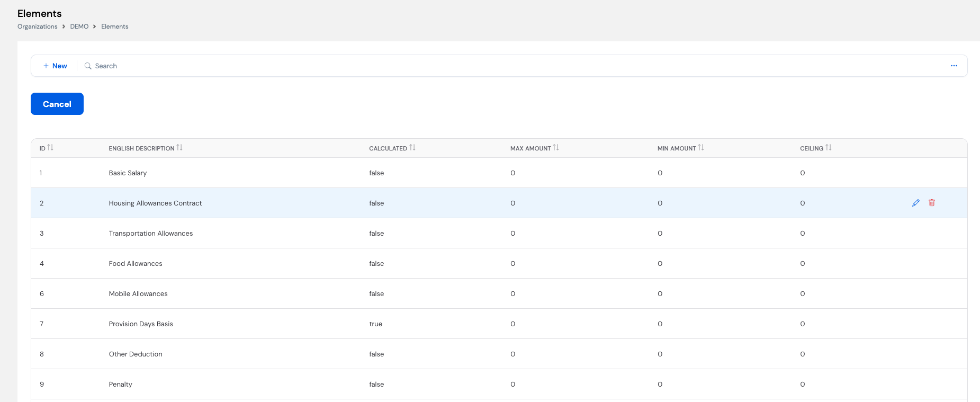Click the New button
The image size is (980, 402).
coord(55,66)
